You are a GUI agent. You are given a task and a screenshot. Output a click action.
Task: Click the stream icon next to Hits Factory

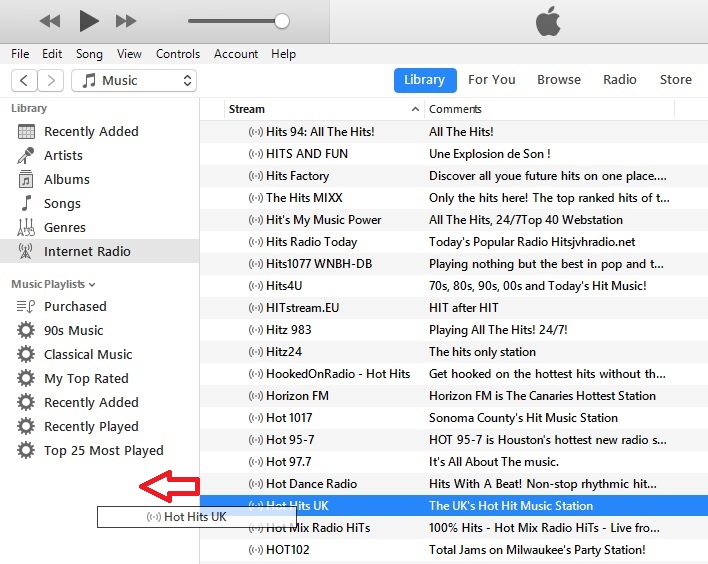pos(256,176)
